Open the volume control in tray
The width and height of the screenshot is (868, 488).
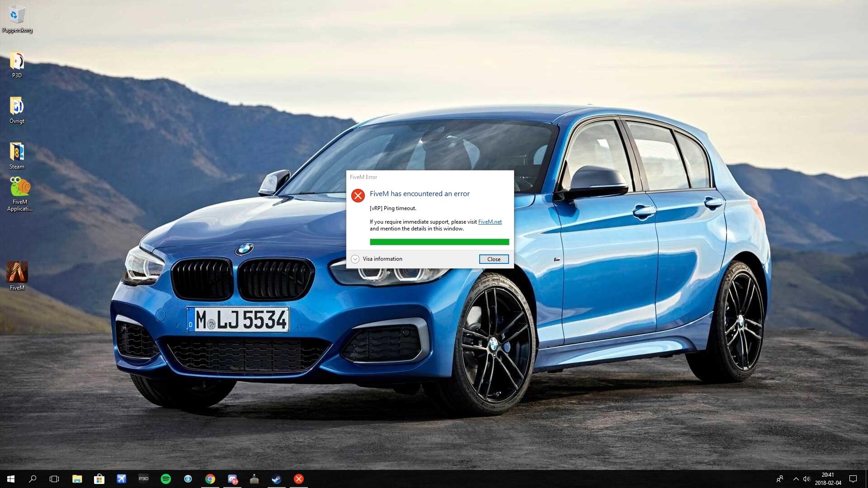tap(807, 479)
